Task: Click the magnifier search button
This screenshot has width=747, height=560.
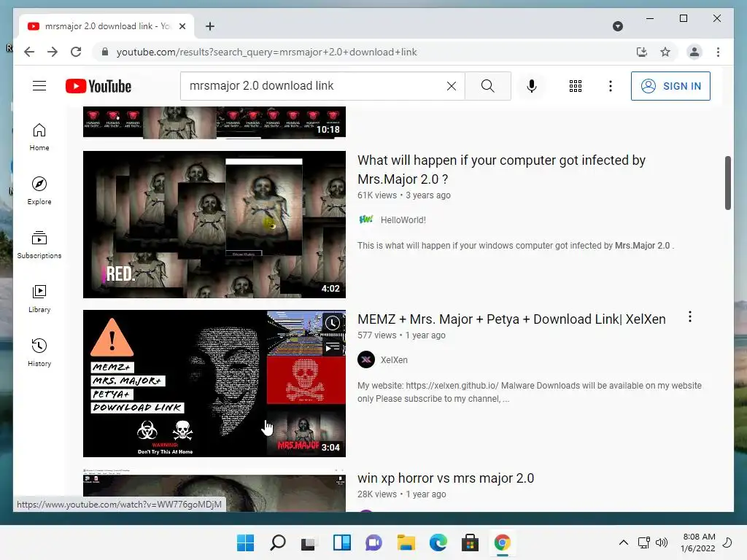Action: click(487, 86)
